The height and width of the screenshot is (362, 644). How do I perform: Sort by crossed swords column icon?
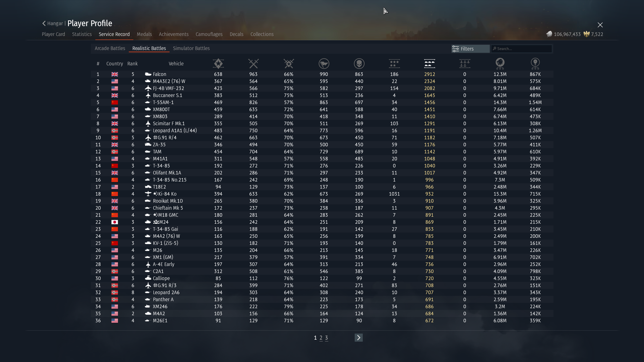click(x=253, y=64)
